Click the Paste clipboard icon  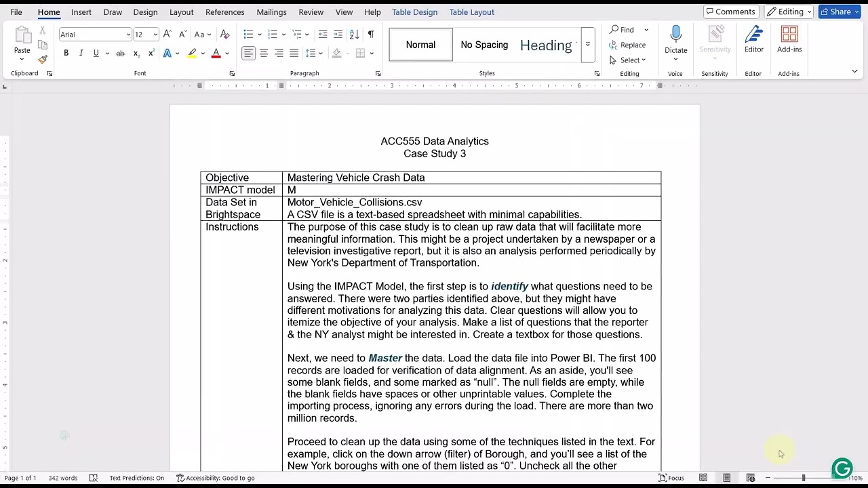pyautogui.click(x=22, y=36)
